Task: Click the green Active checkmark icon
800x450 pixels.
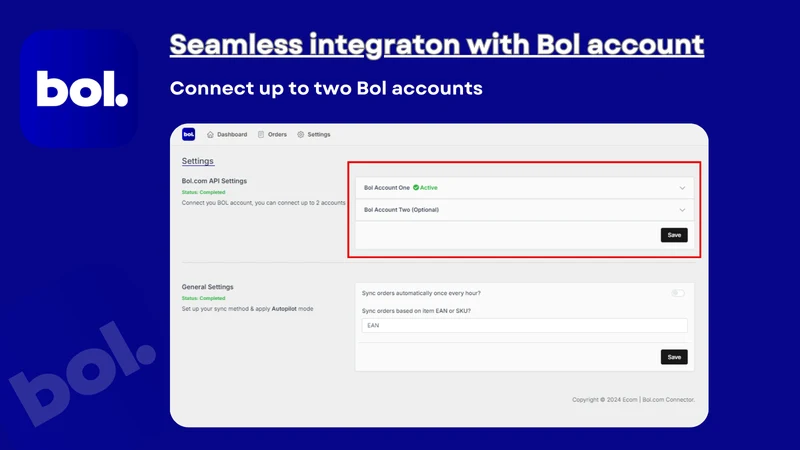Action: pyautogui.click(x=416, y=188)
